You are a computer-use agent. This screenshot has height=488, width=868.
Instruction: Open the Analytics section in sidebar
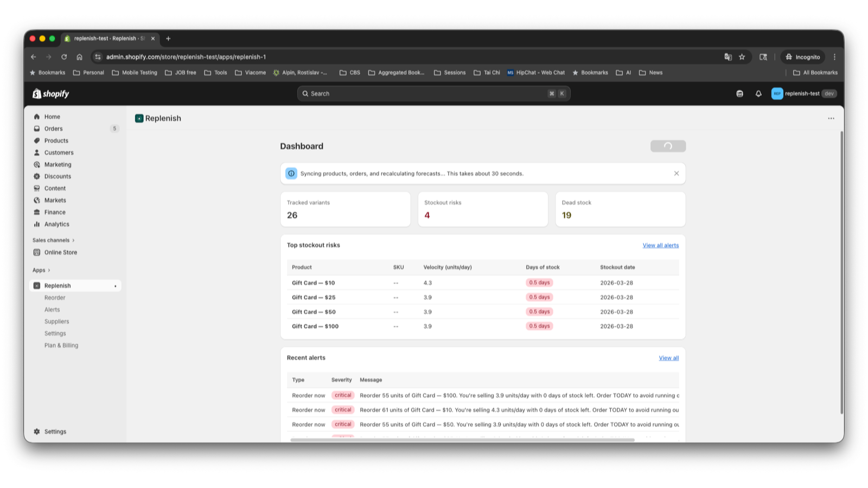pyautogui.click(x=57, y=224)
